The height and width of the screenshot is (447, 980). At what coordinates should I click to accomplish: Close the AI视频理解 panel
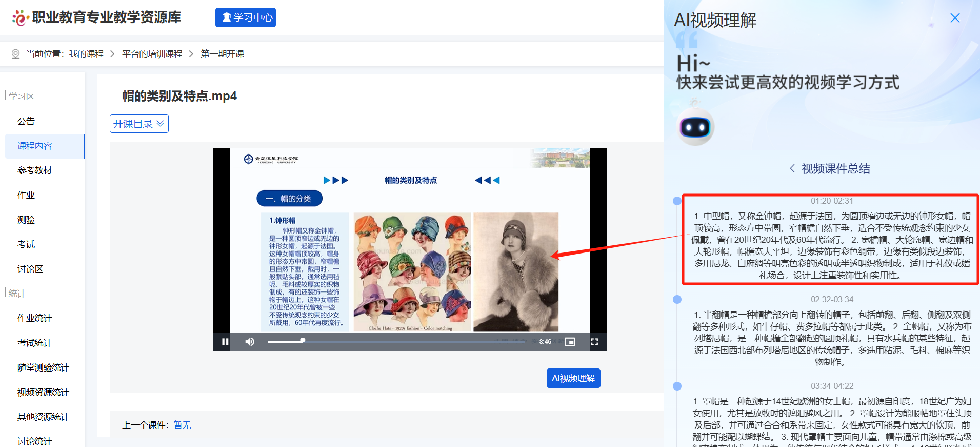coord(955,18)
